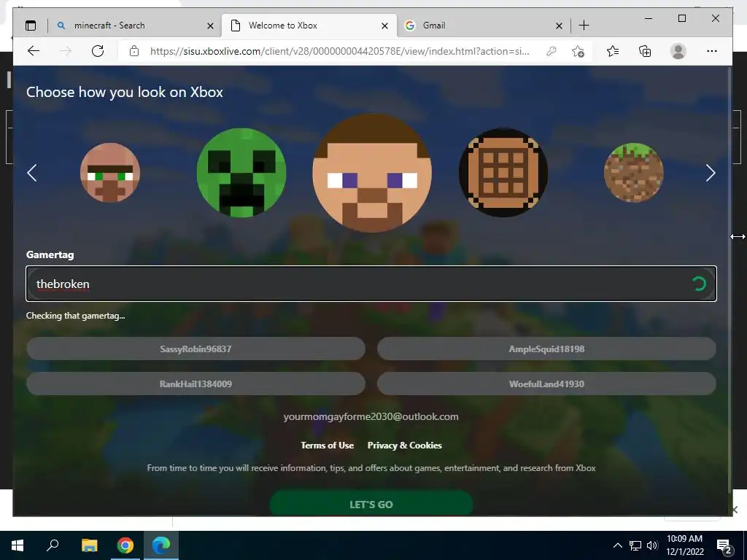Open the volume control icon

(x=652, y=545)
